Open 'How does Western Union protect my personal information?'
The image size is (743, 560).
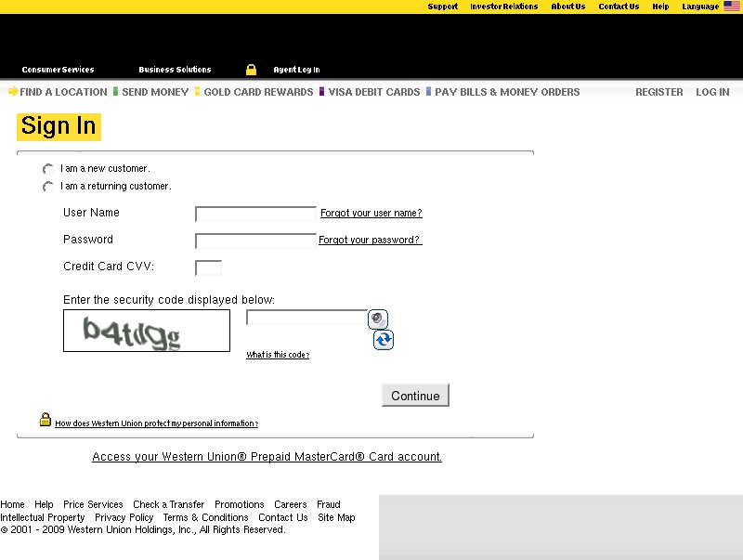[156, 423]
